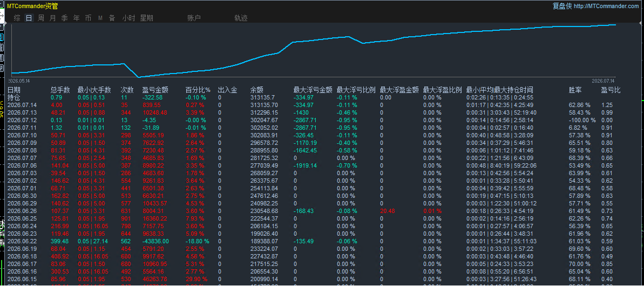
Task: Select the 日 daily tab
Action: pyautogui.click(x=29, y=18)
